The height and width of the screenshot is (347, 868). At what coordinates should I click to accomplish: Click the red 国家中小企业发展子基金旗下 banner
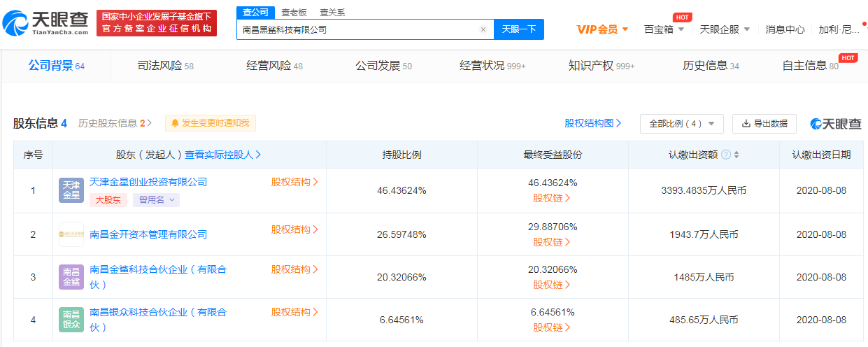(157, 22)
